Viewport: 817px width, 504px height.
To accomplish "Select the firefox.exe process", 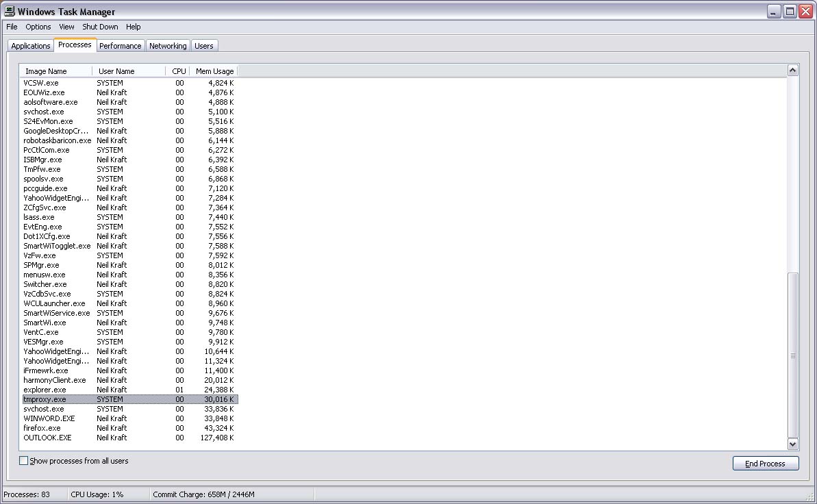I will tap(130, 428).
